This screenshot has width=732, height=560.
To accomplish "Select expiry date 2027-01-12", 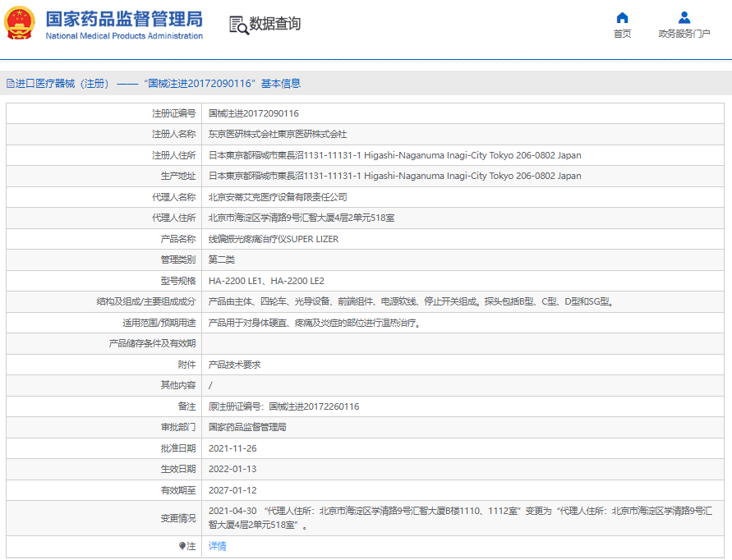I will pos(232,490).
